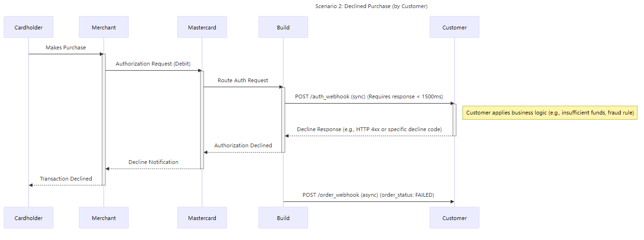
Task: Select the 'Authorization Request (Debit)' message label
Action: pos(153,64)
